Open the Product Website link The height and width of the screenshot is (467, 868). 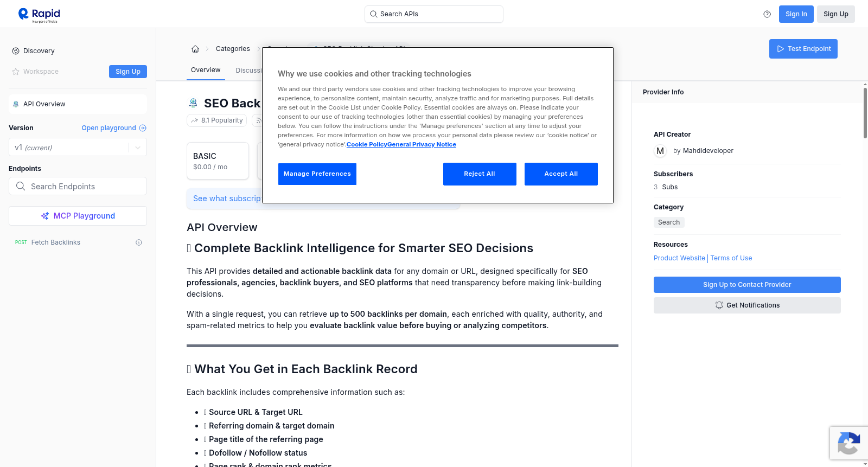click(679, 258)
